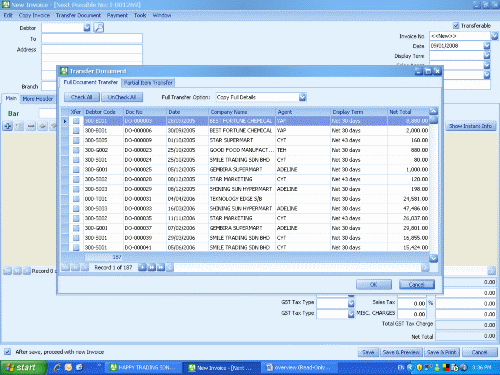The width and height of the screenshot is (500, 375).
Task: Open the Transfer Document menu
Action: pos(78,15)
